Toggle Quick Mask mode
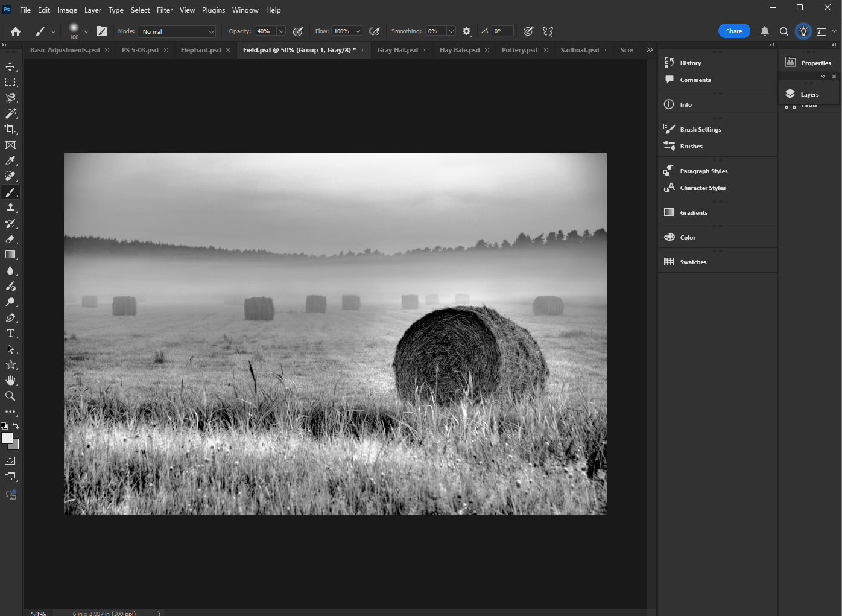 coord(10,461)
